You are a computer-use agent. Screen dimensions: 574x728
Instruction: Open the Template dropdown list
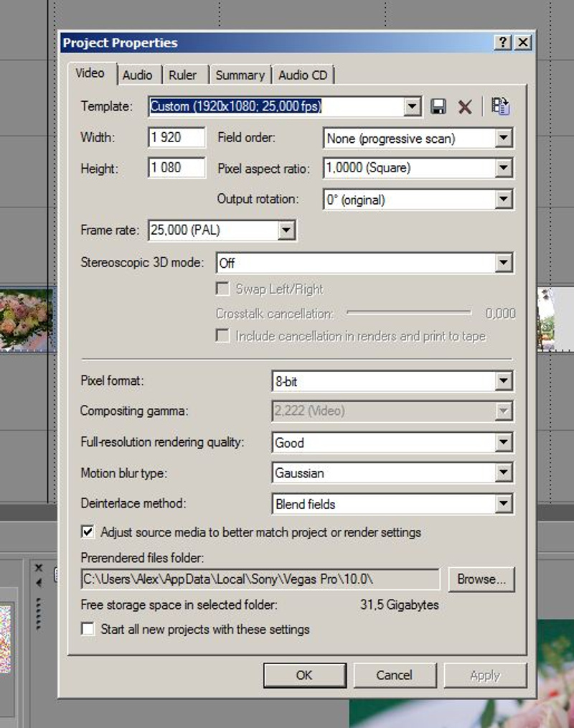pyautogui.click(x=412, y=107)
